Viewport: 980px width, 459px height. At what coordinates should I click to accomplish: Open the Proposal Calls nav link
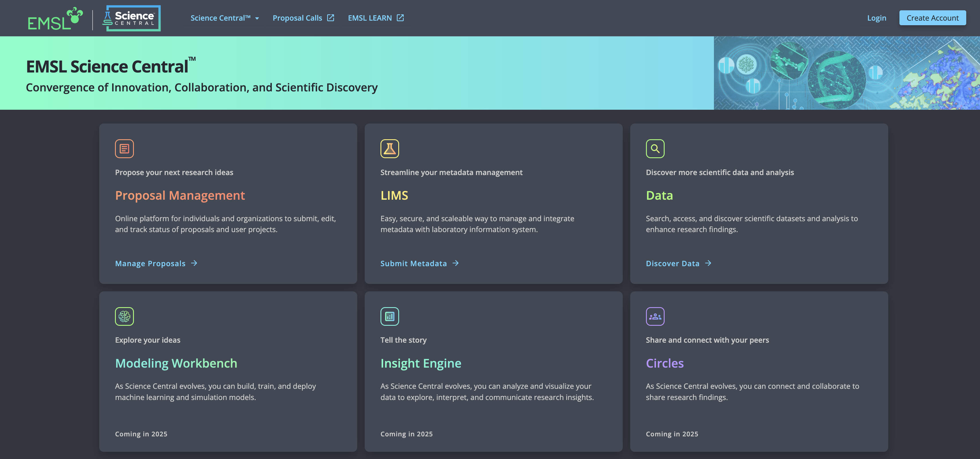pos(304,18)
